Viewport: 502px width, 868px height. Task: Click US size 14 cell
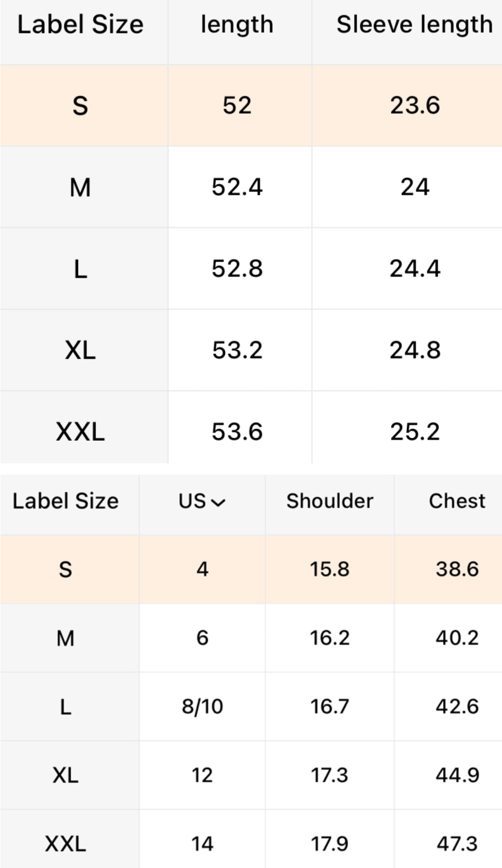pos(202,844)
